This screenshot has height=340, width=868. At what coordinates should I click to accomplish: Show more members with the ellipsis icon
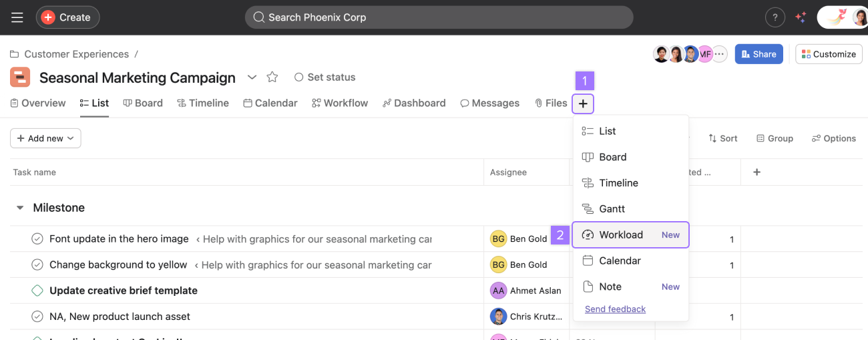click(719, 54)
